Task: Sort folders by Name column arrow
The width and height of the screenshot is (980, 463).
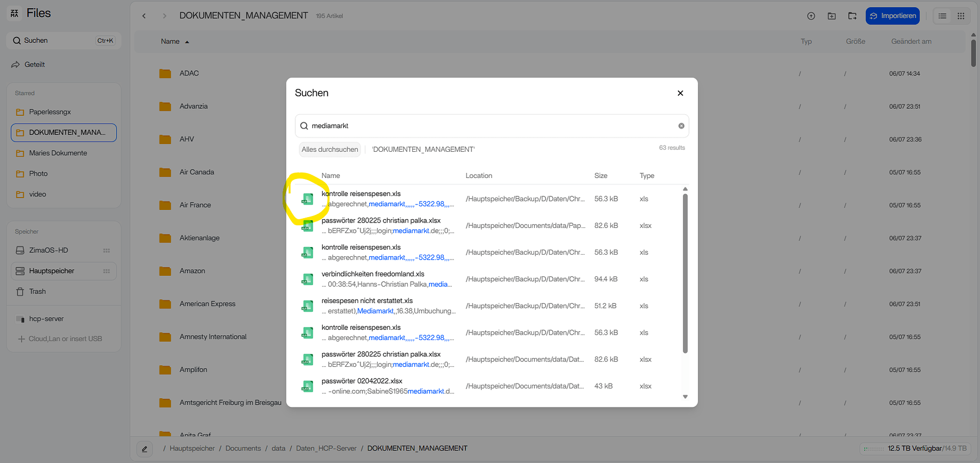Action: 187,42
